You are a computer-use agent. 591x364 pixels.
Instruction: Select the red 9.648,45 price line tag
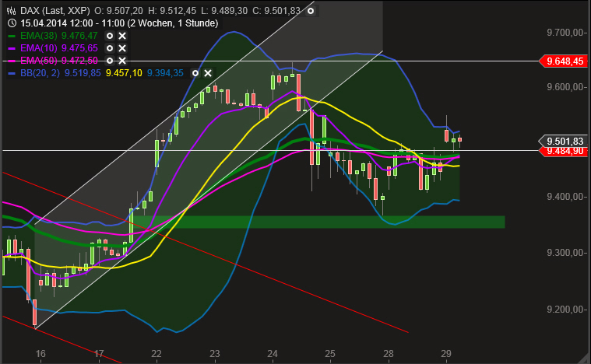click(564, 61)
